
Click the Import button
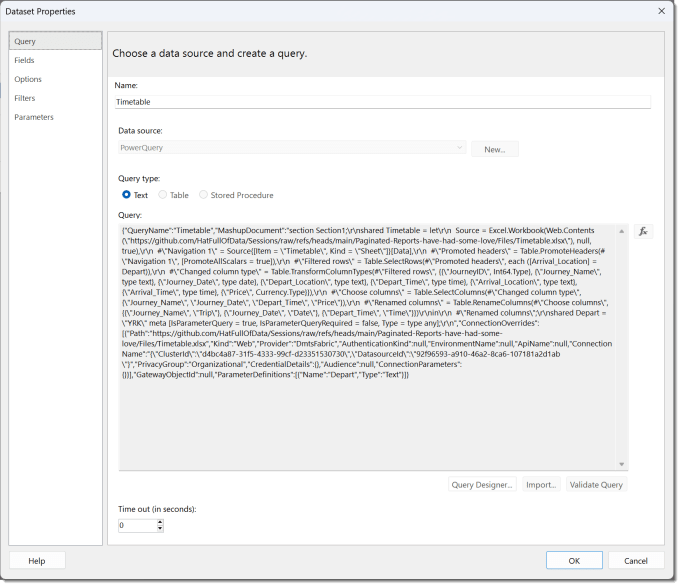(x=541, y=485)
